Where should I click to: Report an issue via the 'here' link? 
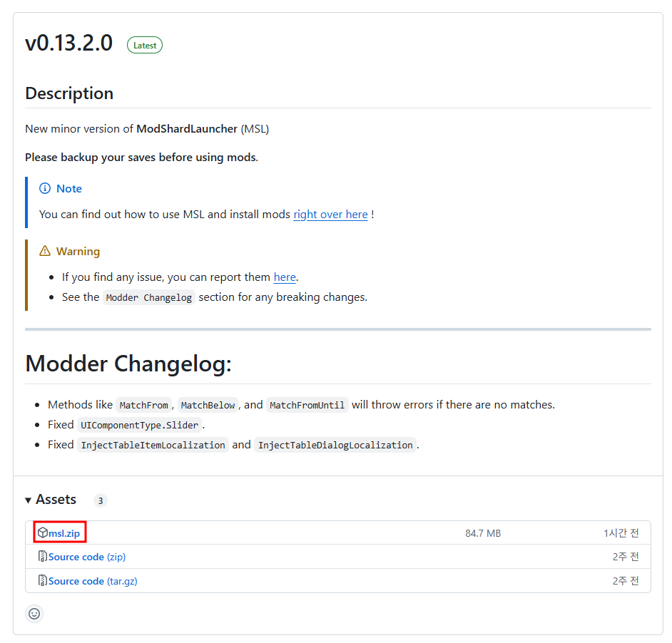[285, 277]
